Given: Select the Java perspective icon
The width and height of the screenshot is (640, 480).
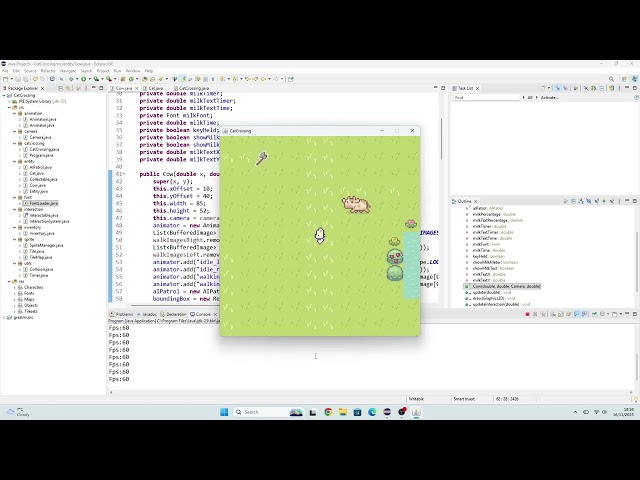Looking at the screenshot, I should click(x=634, y=79).
